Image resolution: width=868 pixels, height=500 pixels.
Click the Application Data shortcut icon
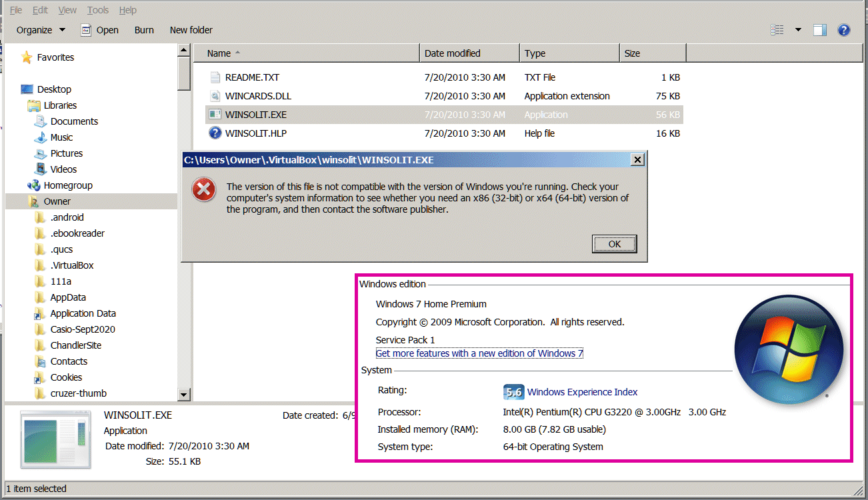tap(40, 313)
